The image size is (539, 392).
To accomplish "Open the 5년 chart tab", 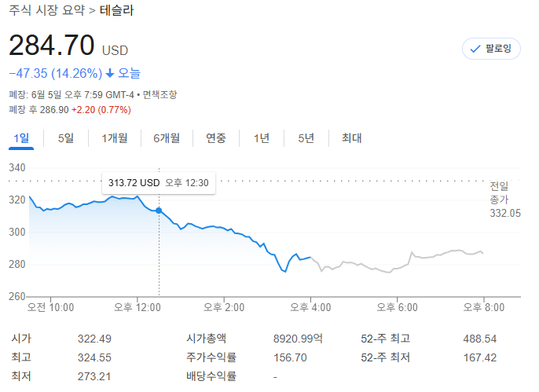I will 306,138.
